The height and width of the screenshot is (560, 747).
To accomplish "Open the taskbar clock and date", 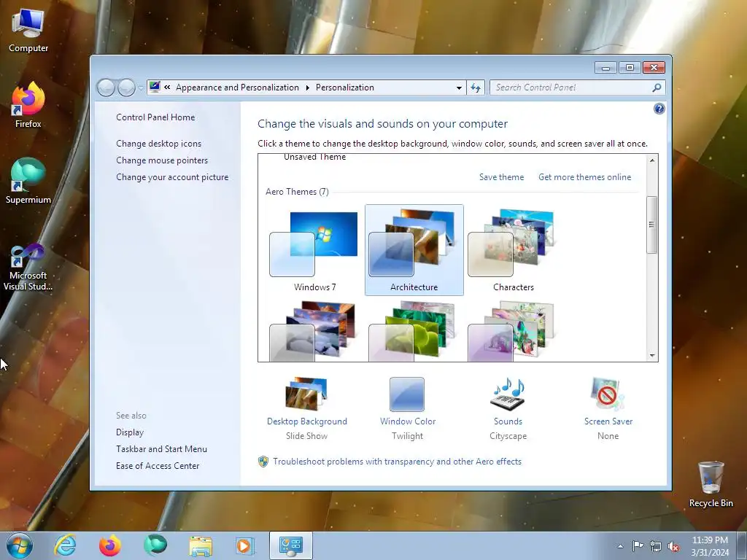I will tap(710, 546).
